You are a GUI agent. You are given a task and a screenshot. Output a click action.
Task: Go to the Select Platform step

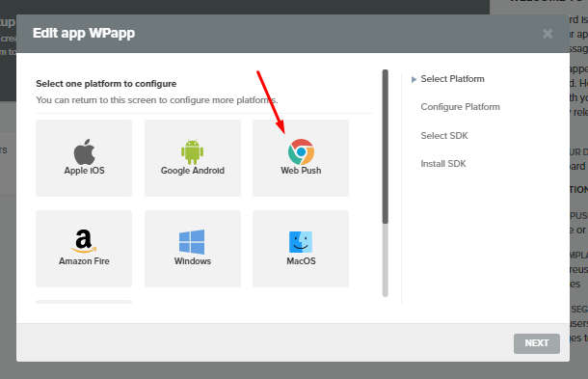(x=452, y=79)
